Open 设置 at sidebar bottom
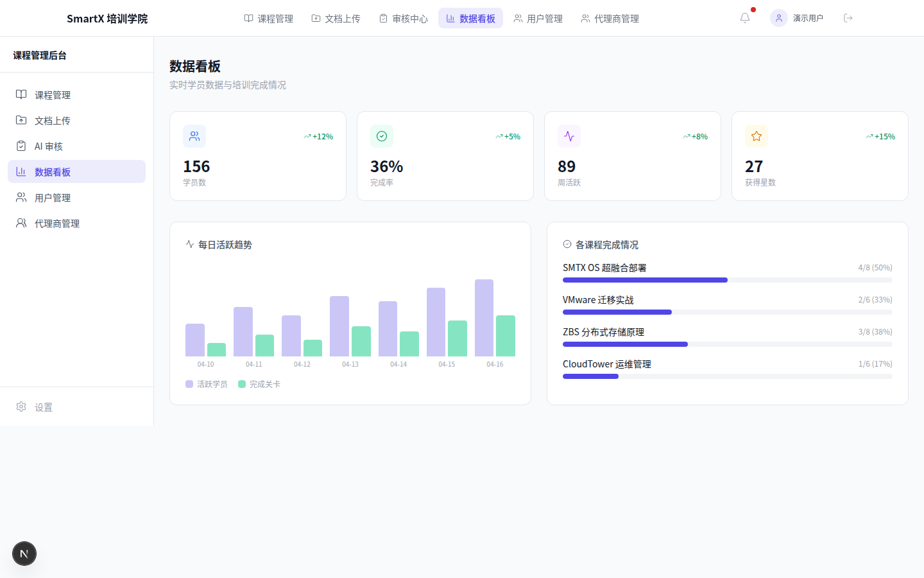The height and width of the screenshot is (578, 924). 44,407
